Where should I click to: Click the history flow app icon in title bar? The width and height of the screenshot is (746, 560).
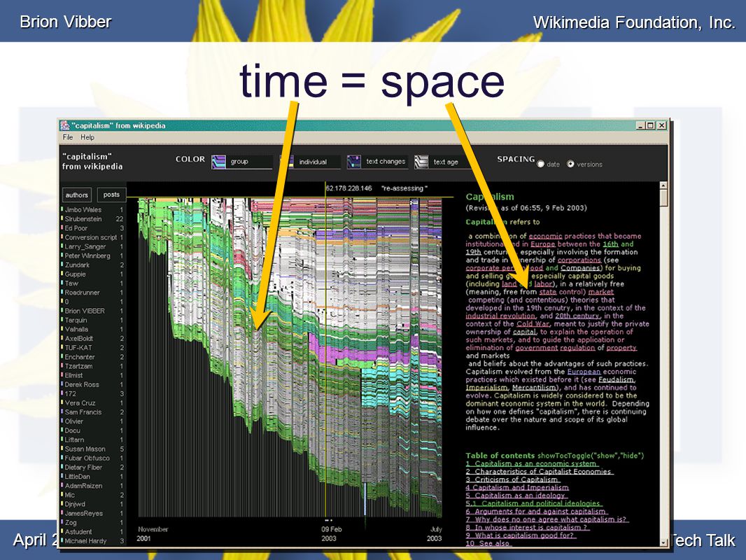click(x=64, y=125)
